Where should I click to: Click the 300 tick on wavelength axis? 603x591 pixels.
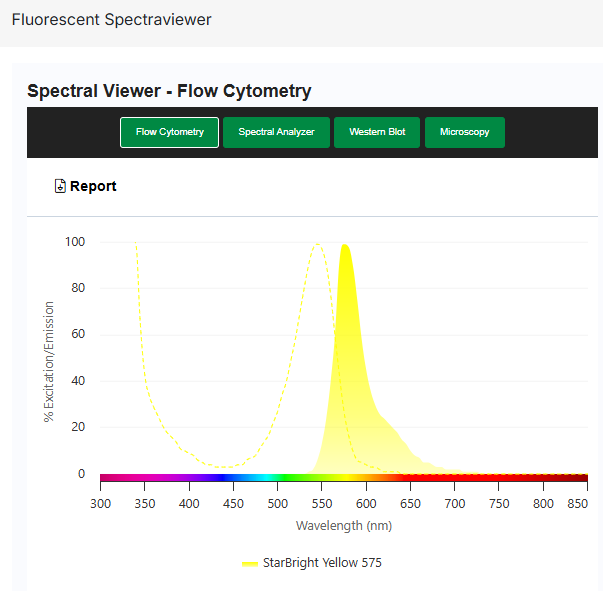pyautogui.click(x=100, y=503)
